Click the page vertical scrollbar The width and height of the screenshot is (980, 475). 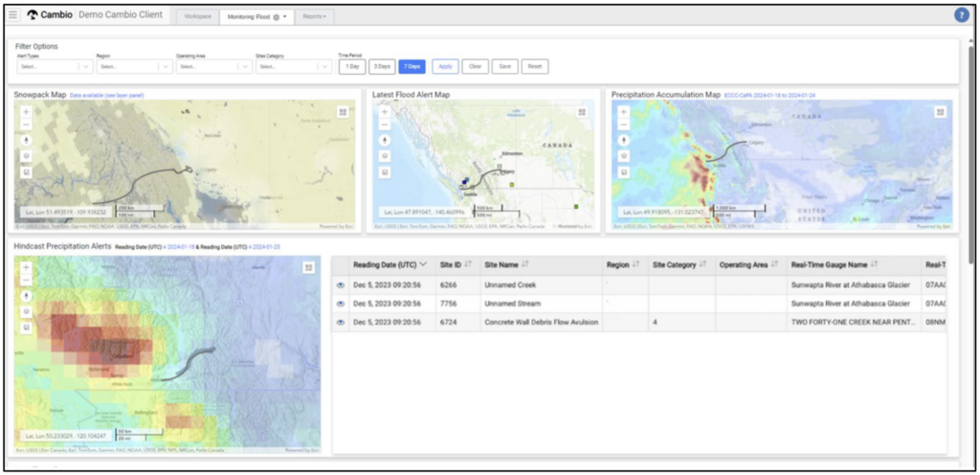coord(972,153)
